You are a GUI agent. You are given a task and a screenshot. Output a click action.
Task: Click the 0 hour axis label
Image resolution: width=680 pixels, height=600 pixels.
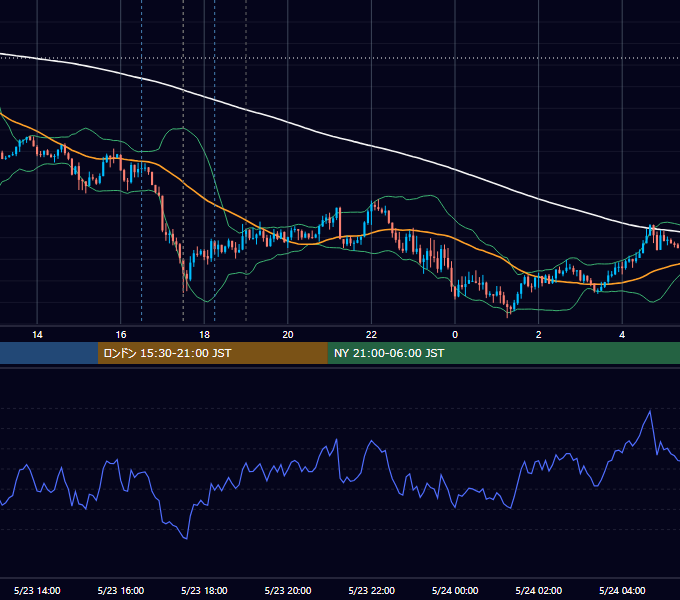[x=455, y=335]
